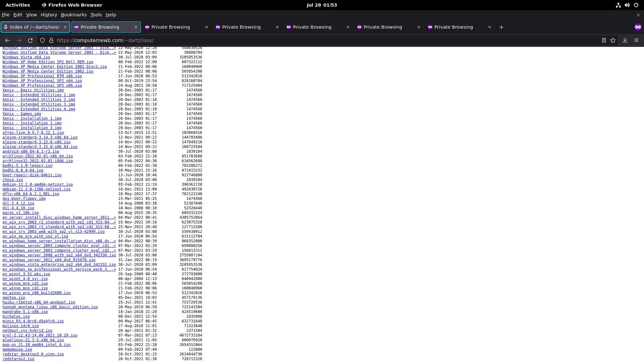
Task: Download Windows Vista x64.iso link
Action: (x=26, y=57)
